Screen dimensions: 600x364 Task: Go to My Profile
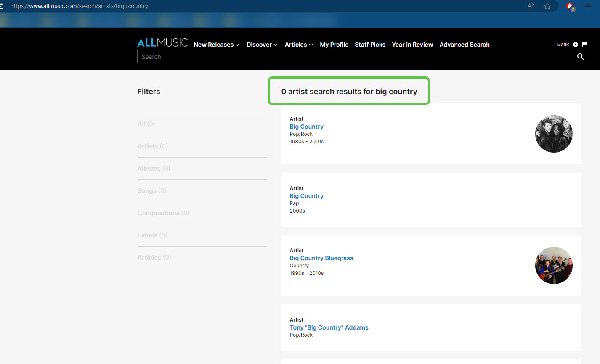click(334, 45)
